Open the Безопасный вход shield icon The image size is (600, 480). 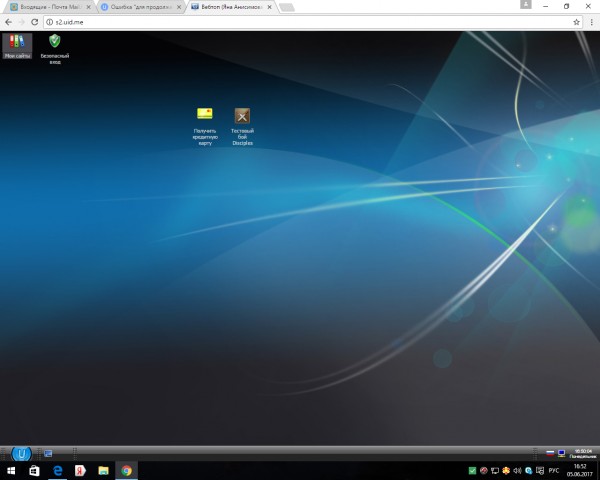(55, 49)
